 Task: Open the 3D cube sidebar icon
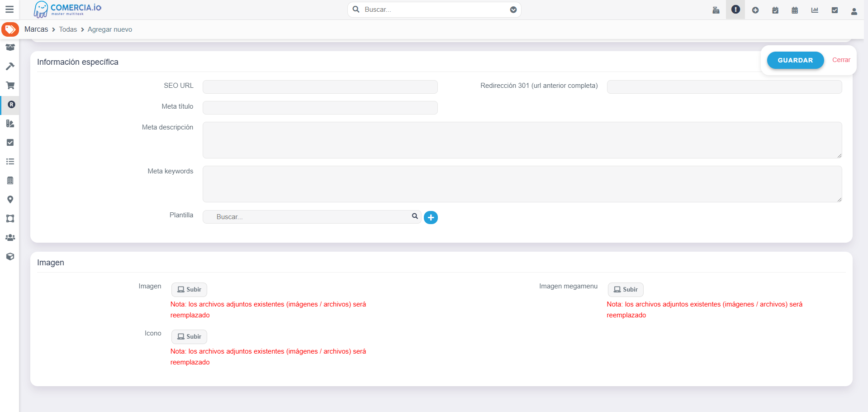click(10, 256)
